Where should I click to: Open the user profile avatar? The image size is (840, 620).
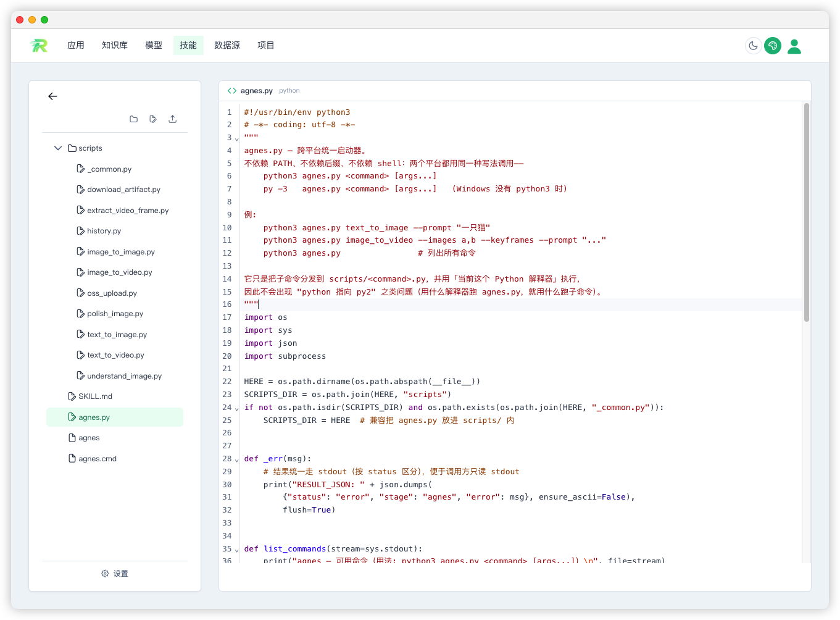794,46
